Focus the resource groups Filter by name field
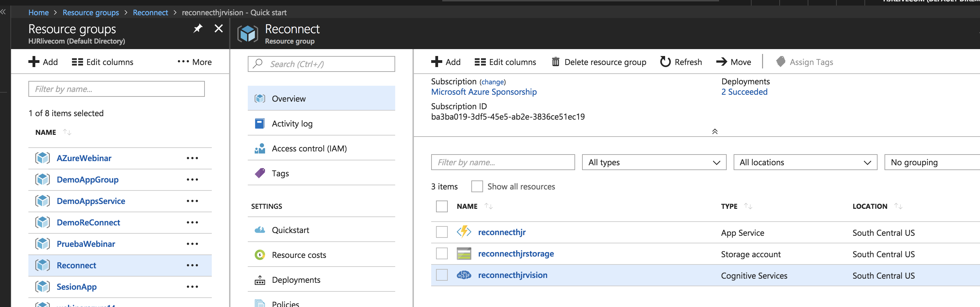 click(116, 89)
